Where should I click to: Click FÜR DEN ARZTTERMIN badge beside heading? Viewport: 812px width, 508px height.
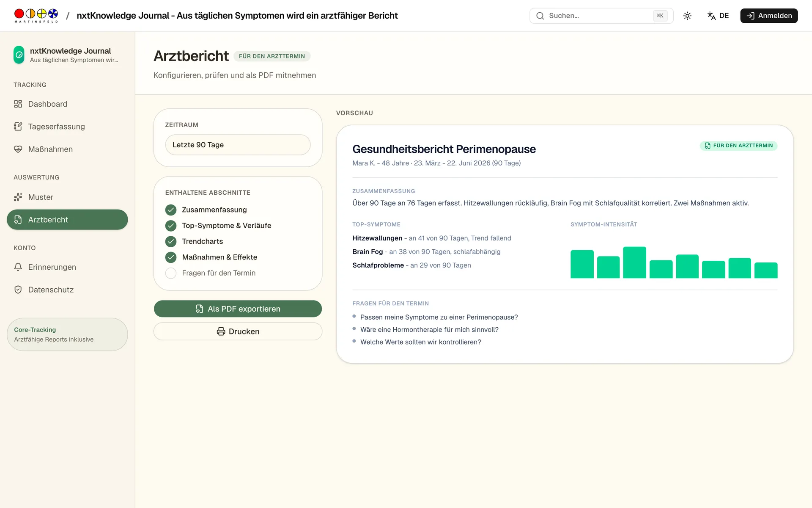[272, 56]
